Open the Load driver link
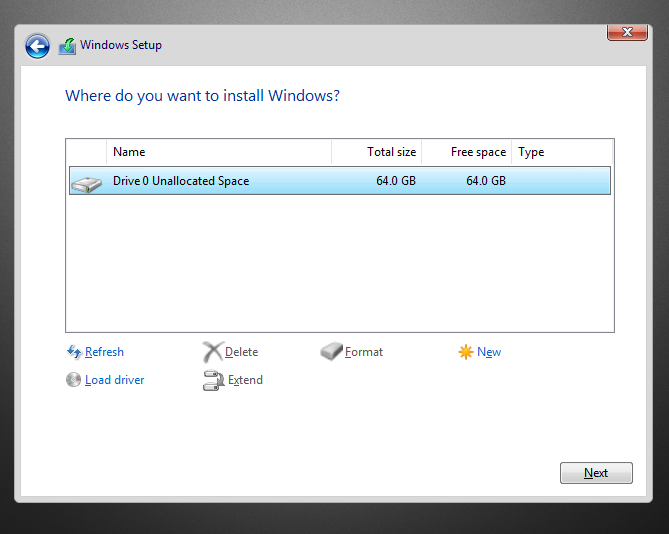Screen dimensions: 669x534 [x=114, y=380]
